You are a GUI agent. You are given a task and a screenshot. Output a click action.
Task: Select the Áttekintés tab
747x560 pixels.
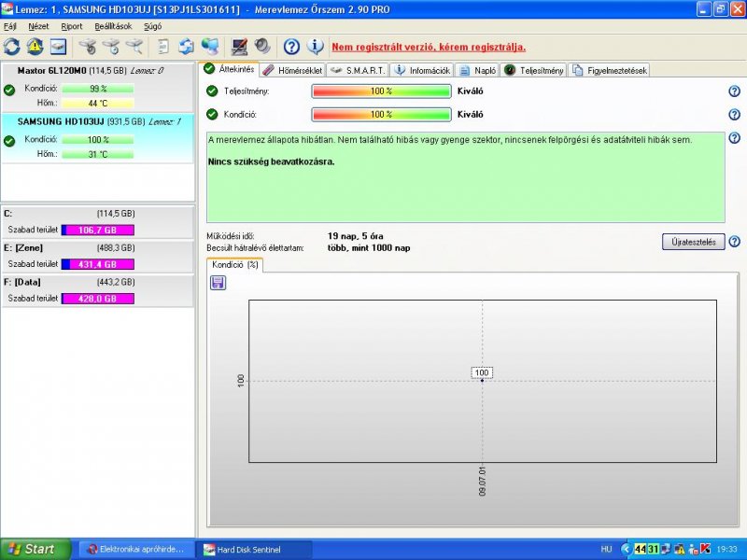[x=230, y=69]
